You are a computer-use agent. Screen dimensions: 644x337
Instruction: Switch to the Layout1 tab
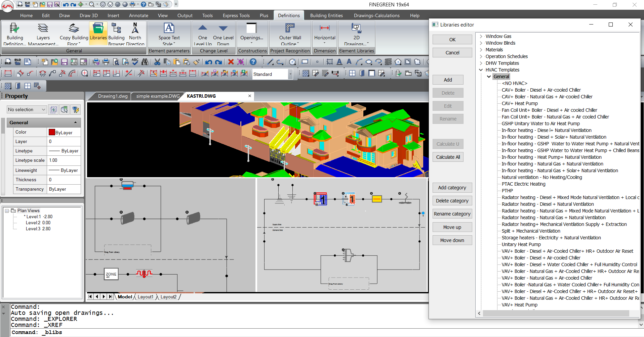click(x=145, y=297)
